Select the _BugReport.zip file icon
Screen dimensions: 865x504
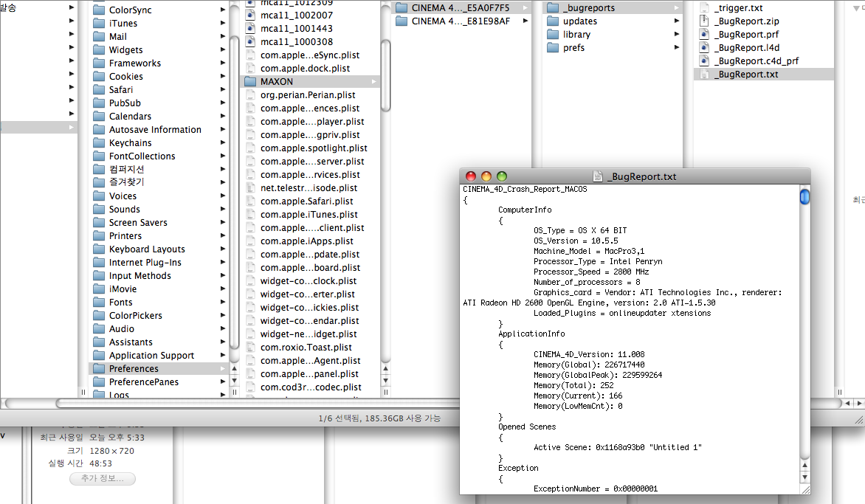click(704, 21)
